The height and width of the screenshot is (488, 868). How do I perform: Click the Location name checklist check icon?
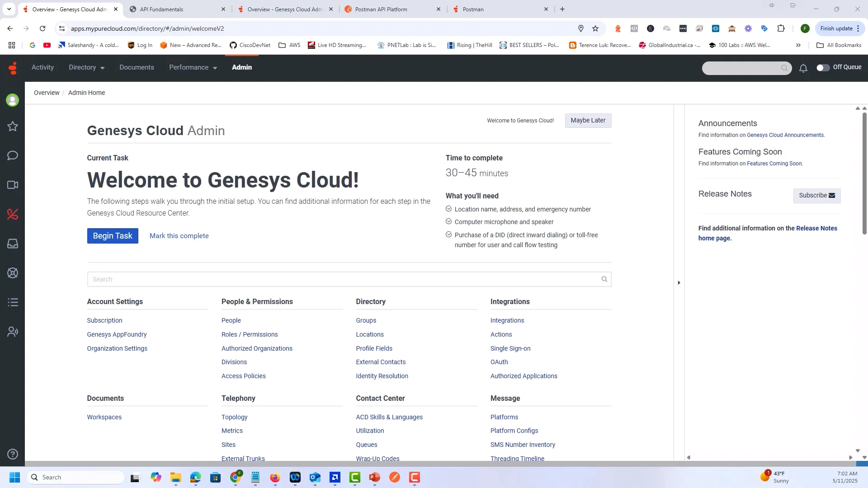448,209
